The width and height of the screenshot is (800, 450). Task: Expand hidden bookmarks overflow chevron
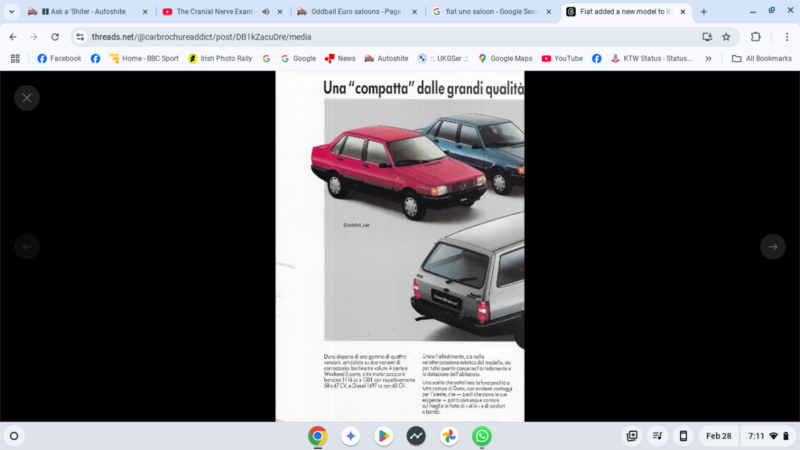[x=709, y=59]
